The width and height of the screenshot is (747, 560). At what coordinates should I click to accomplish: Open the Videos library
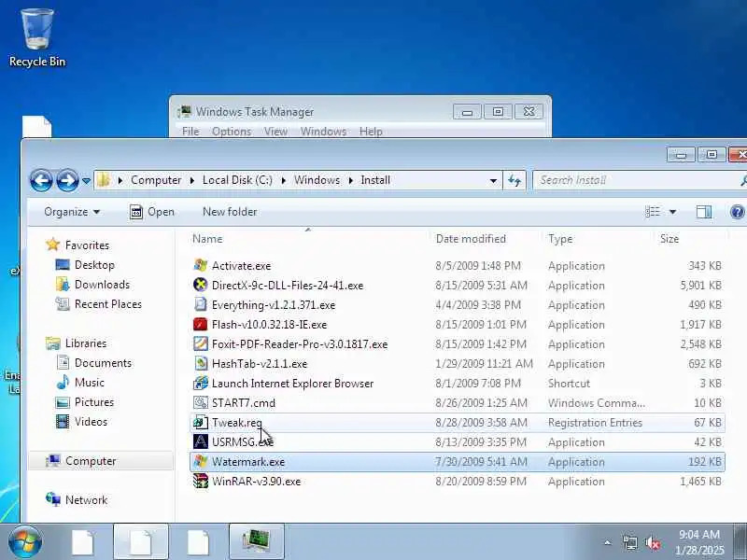[x=91, y=422]
